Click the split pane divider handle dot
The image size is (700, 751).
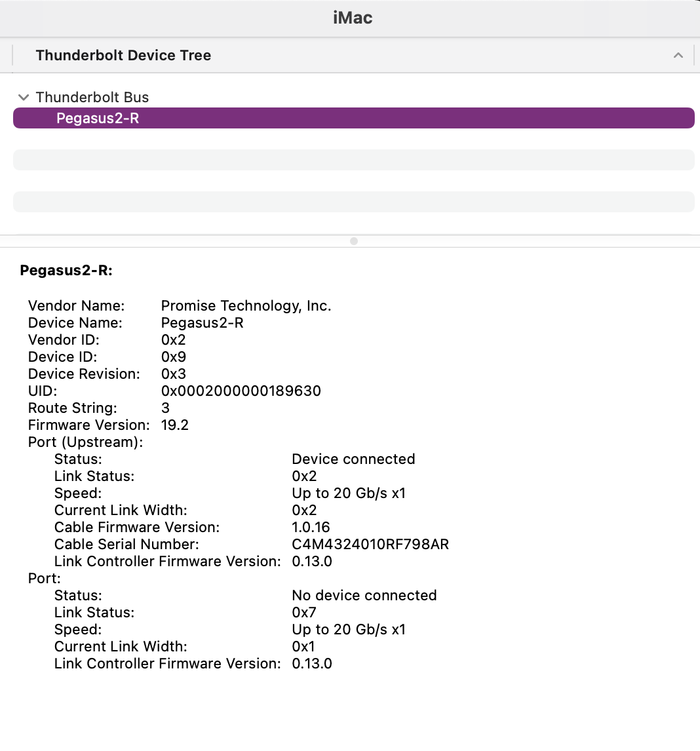[x=353, y=241]
